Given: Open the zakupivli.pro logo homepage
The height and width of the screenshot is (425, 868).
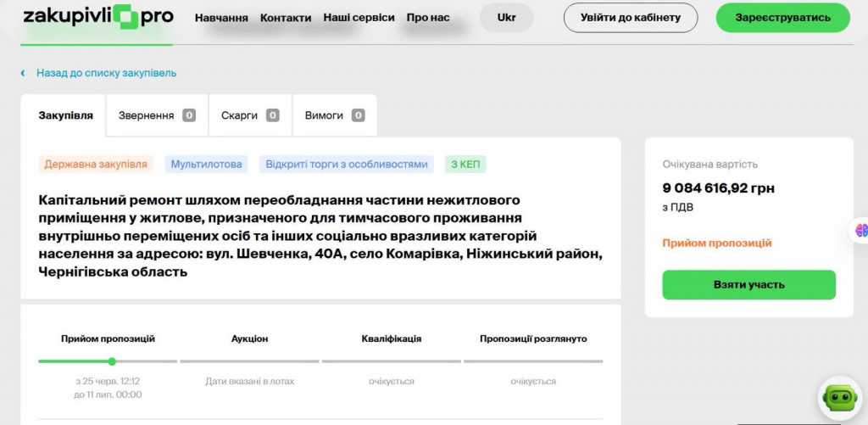Looking at the screenshot, I should tap(98, 17).
